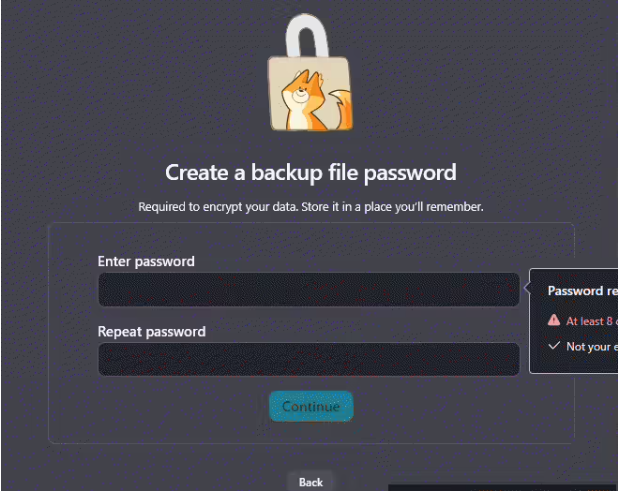Select the "Not your e..." requirement text
618x491 pixels.
592,346
